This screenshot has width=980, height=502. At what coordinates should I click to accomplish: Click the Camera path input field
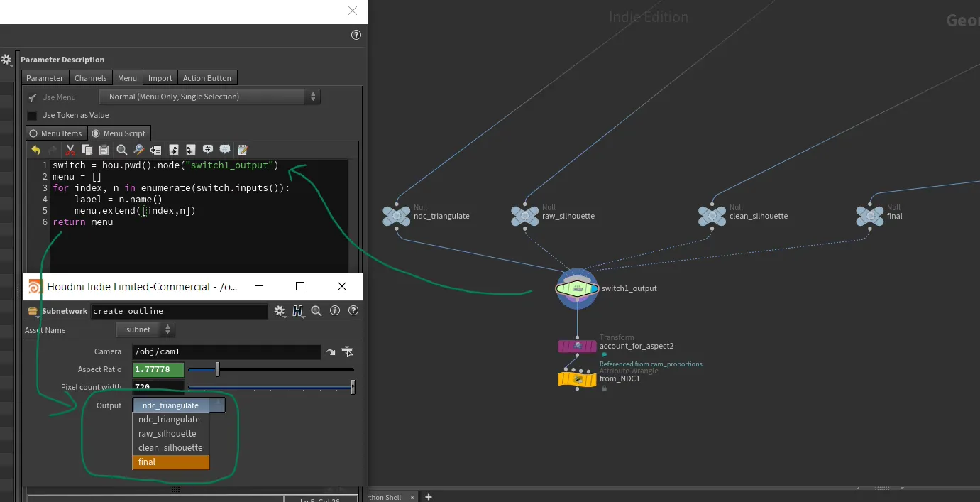(x=226, y=351)
